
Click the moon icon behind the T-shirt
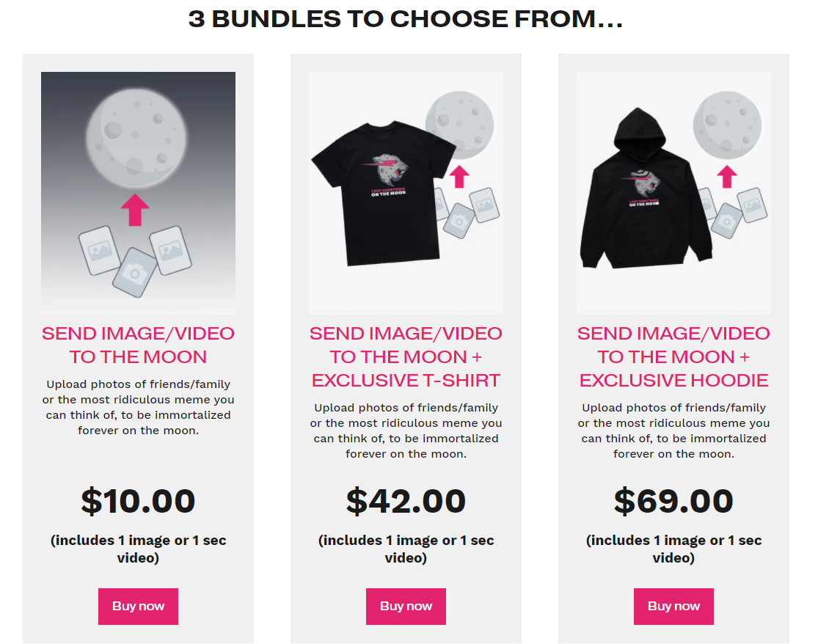pyautogui.click(x=459, y=125)
